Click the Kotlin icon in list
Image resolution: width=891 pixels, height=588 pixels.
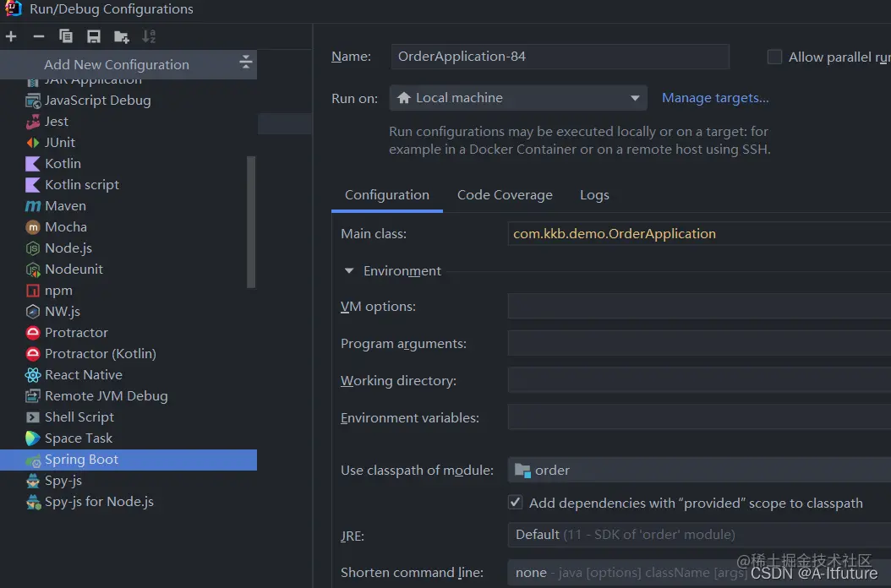pyautogui.click(x=33, y=164)
